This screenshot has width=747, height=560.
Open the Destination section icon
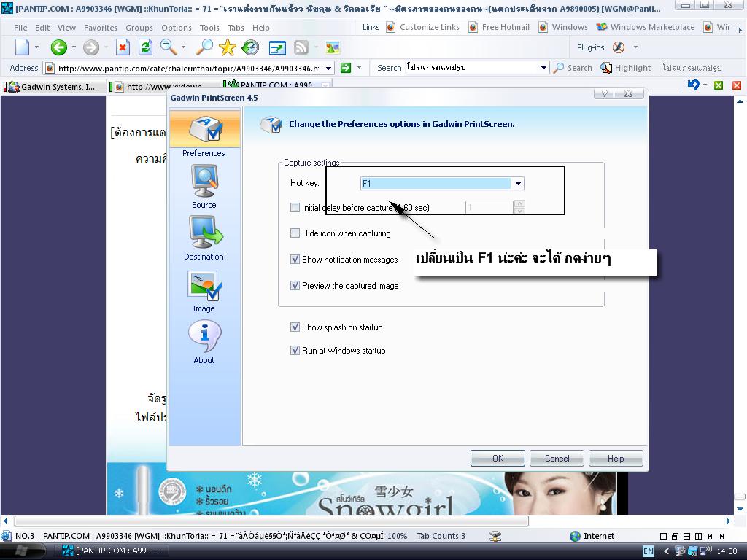coord(205,232)
